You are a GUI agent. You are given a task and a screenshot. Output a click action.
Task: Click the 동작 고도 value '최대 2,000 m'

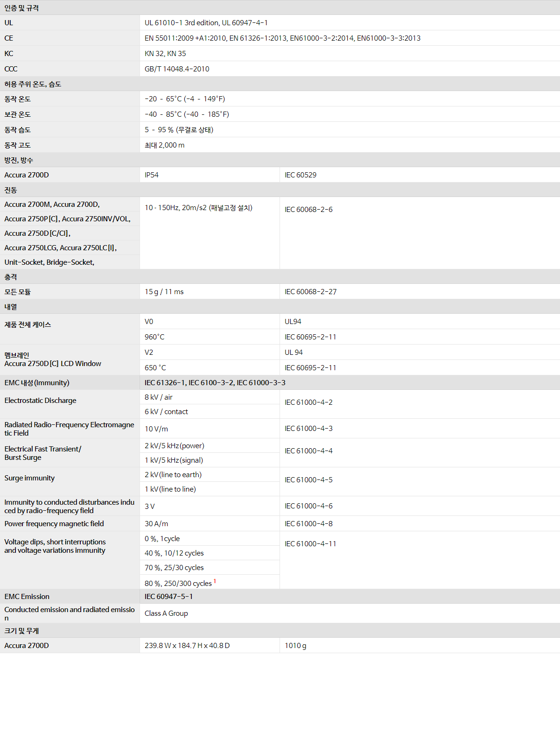(164, 145)
